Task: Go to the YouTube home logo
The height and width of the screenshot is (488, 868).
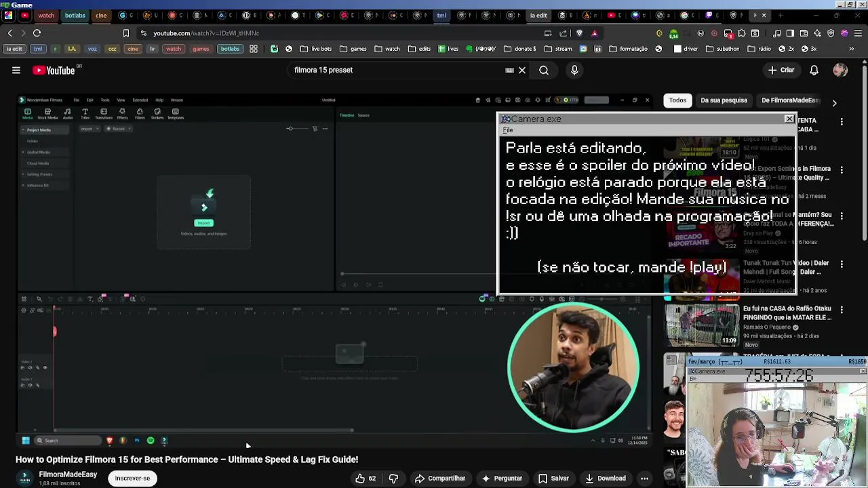Action: pos(54,70)
